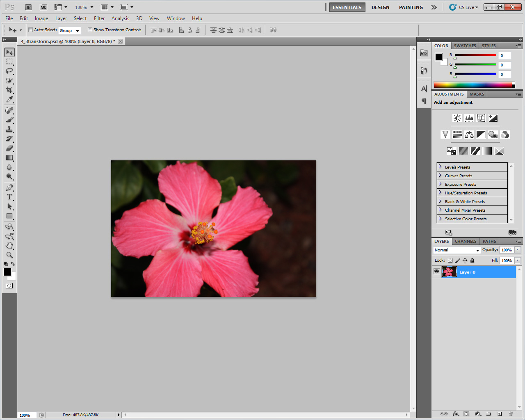This screenshot has height=420, width=525.
Task: Switch to the Masks tab
Action: tap(477, 94)
